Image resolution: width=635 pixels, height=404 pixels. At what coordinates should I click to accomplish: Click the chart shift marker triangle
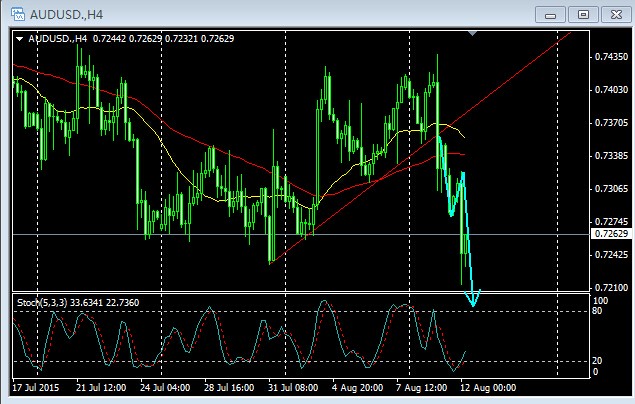pos(472,33)
